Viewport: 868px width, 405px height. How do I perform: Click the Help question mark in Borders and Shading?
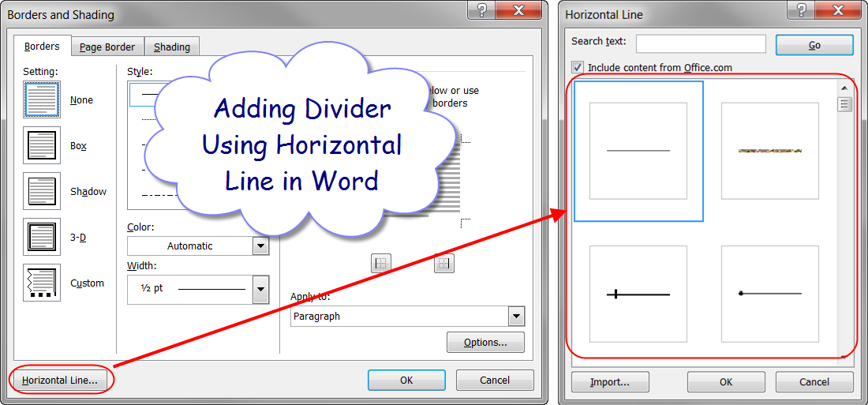coord(481,11)
